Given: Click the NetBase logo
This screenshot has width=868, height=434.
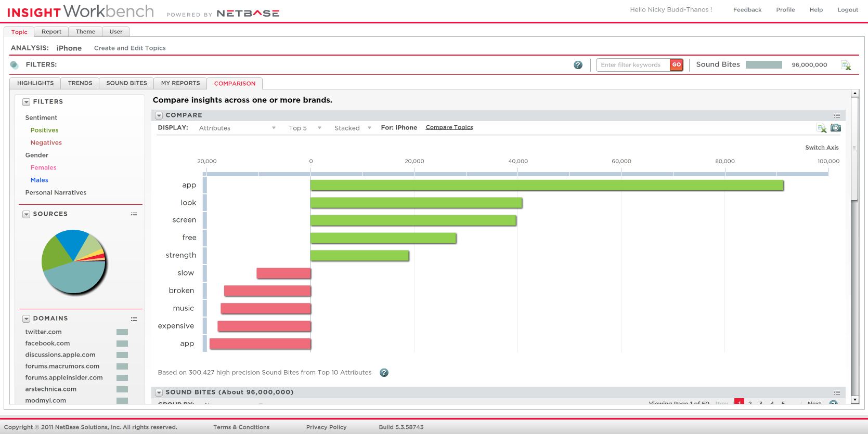Looking at the screenshot, I should 248,14.
